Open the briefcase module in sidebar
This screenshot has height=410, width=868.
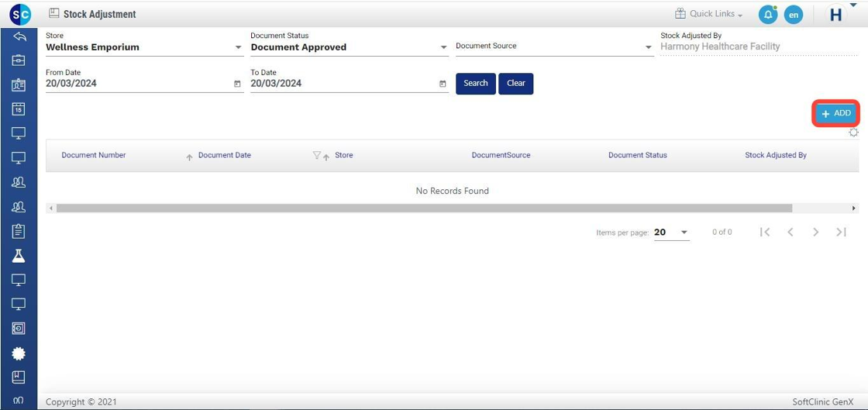pos(19,60)
